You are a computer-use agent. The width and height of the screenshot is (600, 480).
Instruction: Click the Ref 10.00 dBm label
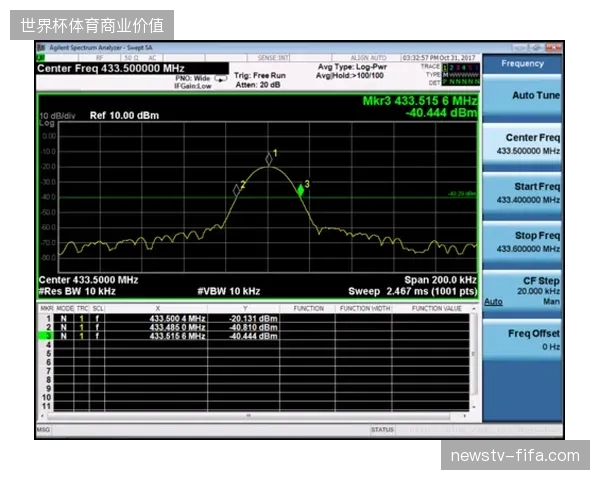pyautogui.click(x=124, y=116)
